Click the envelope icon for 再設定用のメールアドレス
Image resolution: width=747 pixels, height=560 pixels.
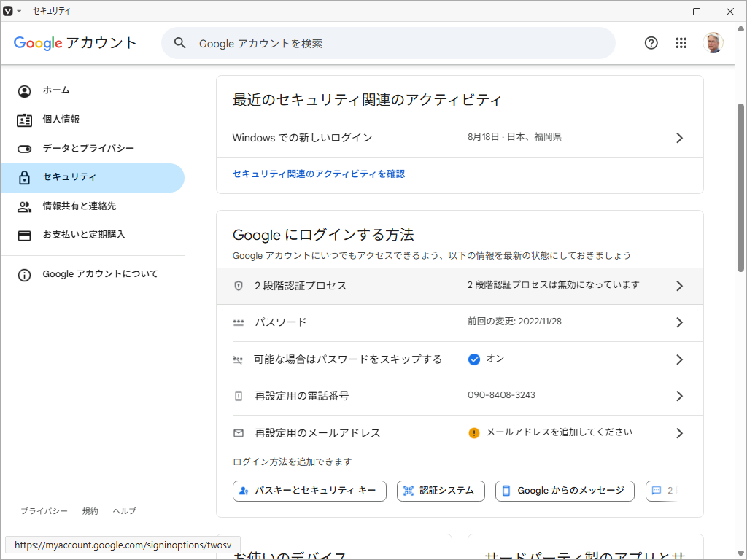239,433
